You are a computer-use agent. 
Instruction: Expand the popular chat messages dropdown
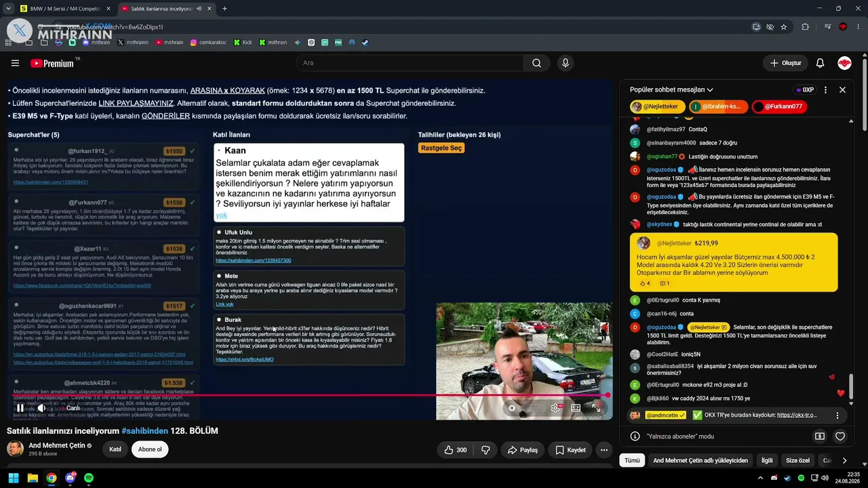pyautogui.click(x=671, y=89)
